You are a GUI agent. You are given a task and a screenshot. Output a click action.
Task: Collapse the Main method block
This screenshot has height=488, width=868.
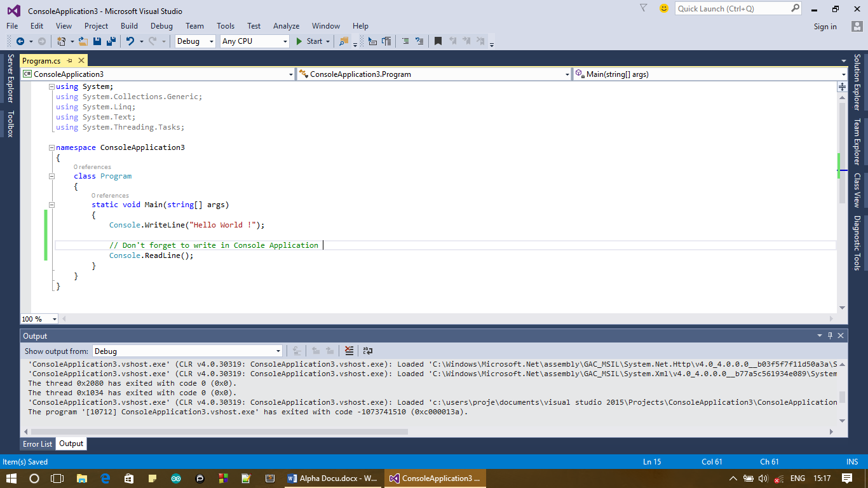51,205
